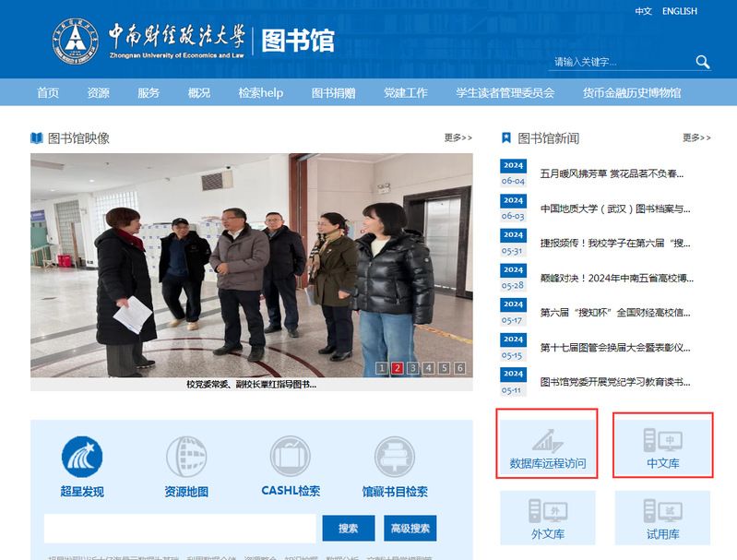Open the 外文库 database tile
Image resolution: width=737 pixels, height=560 pixels.
[547, 518]
